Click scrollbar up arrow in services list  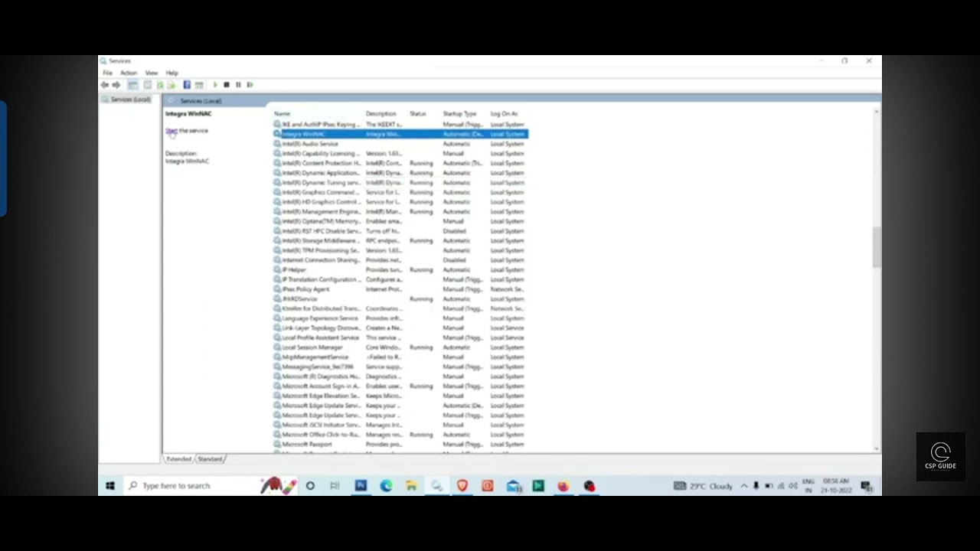click(877, 112)
